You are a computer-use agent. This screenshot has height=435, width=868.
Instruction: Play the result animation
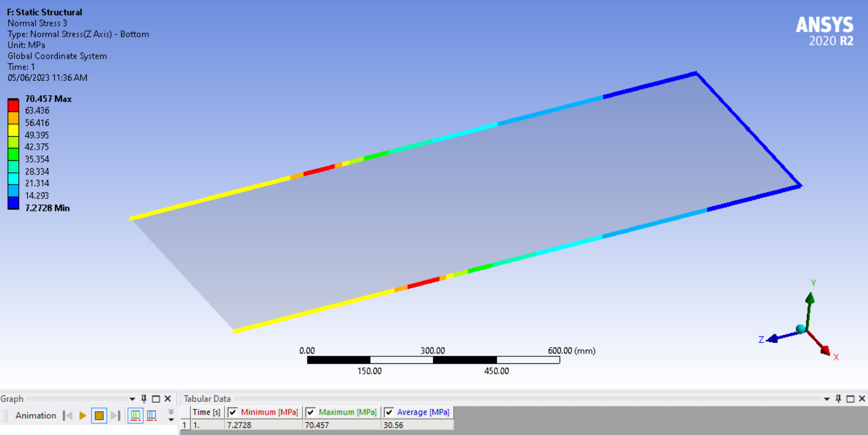83,416
